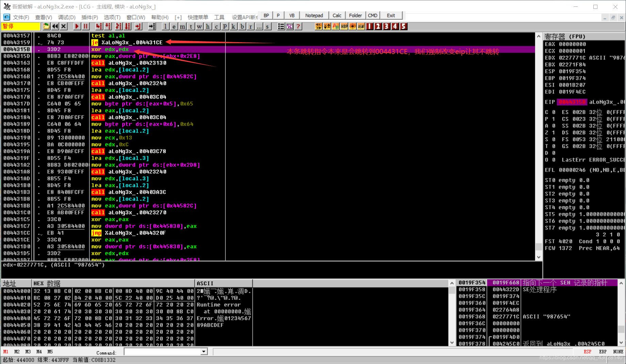Screen dimensions: 626x364
Task: Open the 选项(T) menu
Action: click(x=112, y=17)
